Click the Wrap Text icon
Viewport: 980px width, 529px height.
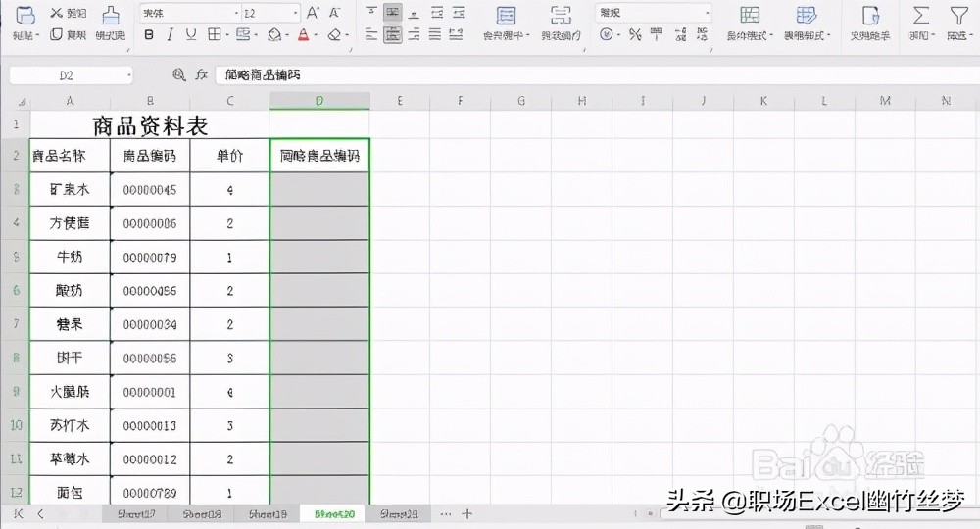[x=561, y=16]
